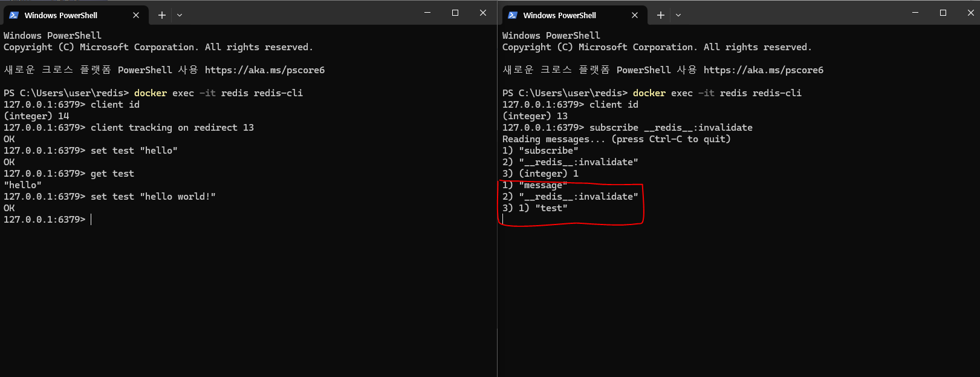The height and width of the screenshot is (377, 980).
Task: Open a new tab in the left terminal window
Action: [162, 15]
